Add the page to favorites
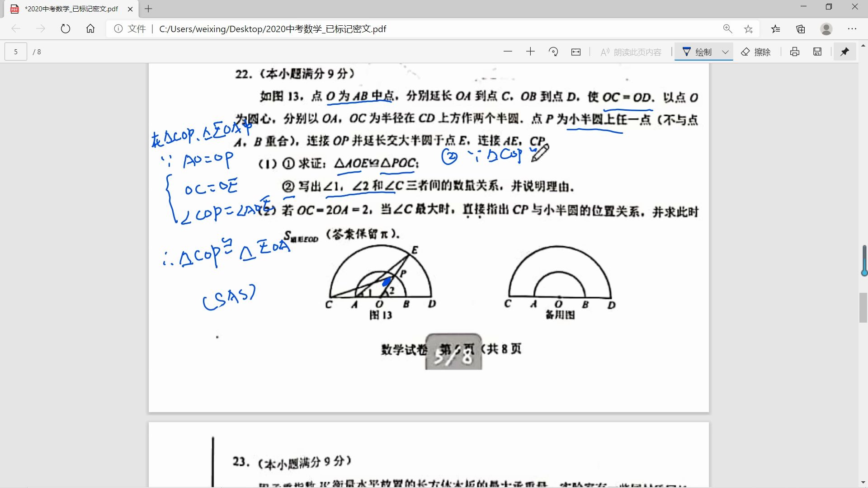The height and width of the screenshot is (488, 868). [748, 28]
